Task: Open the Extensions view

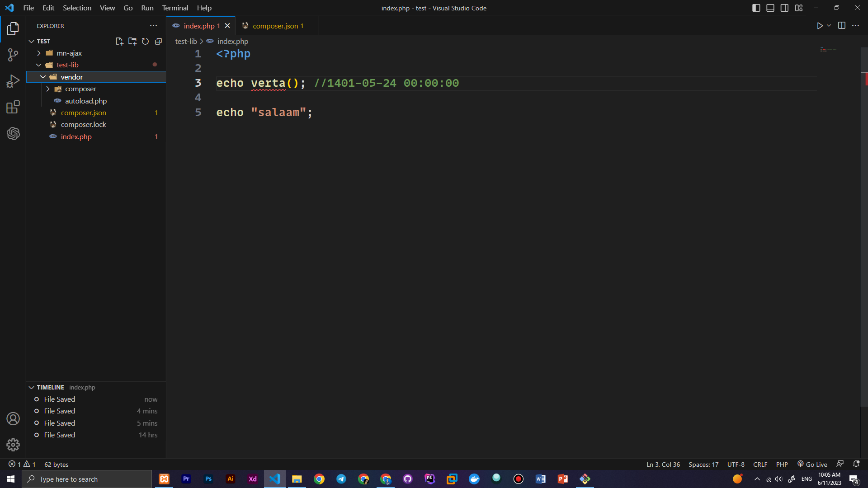Action: click(x=13, y=108)
